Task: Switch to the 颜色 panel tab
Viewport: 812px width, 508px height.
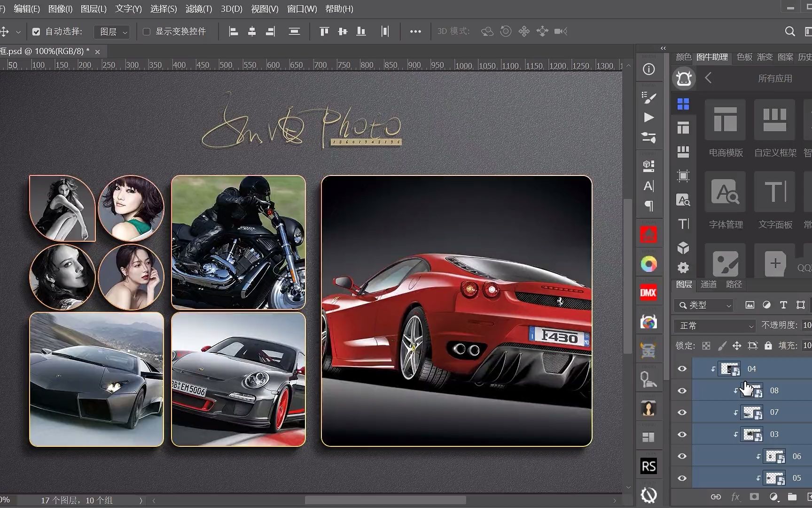Action: coord(684,57)
